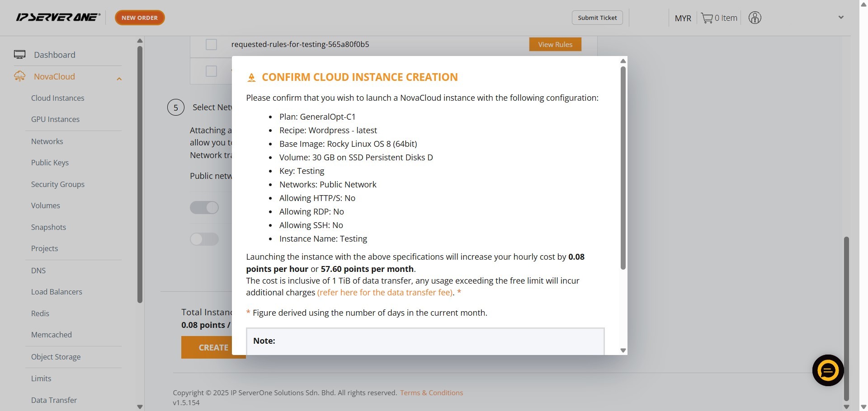This screenshot has width=868, height=411.
Task: Click the Submit Ticket button
Action: [597, 18]
